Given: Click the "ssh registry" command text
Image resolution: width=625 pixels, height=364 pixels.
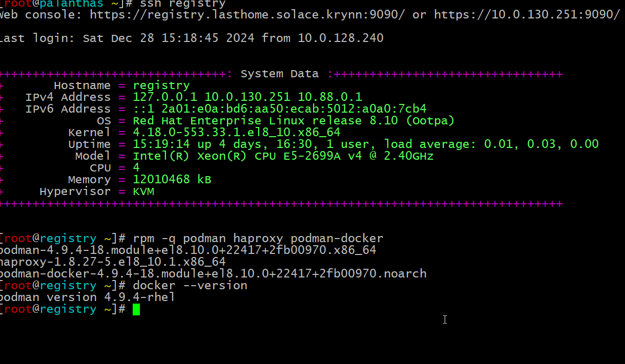Looking at the screenshot, I should tap(182, 4).
